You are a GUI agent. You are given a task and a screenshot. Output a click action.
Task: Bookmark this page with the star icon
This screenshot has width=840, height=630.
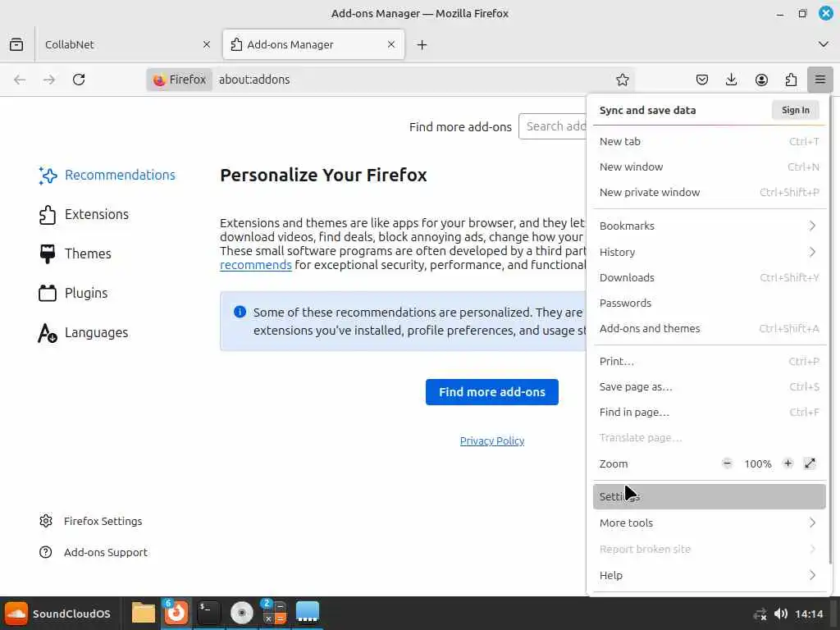[x=622, y=80]
